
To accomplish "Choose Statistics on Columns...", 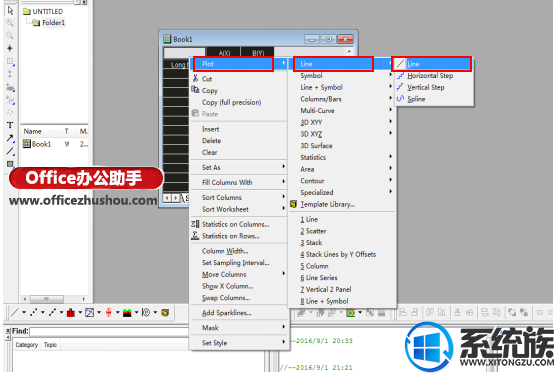I will click(x=238, y=224).
